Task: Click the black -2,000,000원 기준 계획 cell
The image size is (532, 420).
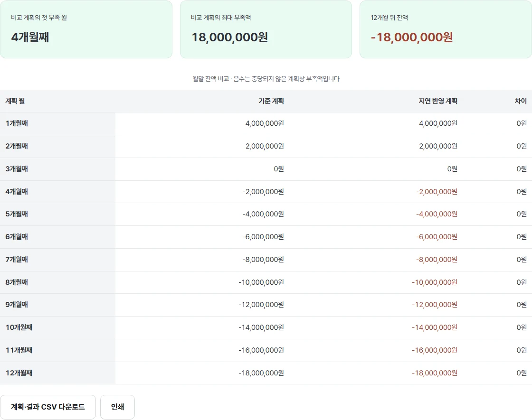Action: (x=263, y=192)
